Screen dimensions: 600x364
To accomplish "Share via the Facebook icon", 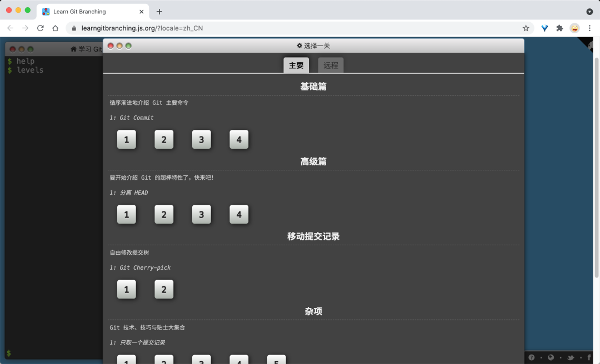I will click(589, 357).
